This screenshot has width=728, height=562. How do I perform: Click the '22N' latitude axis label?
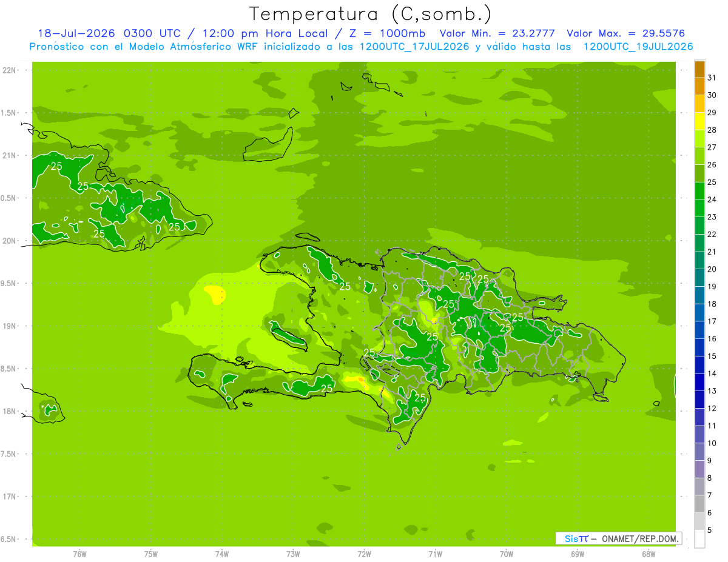click(10, 70)
